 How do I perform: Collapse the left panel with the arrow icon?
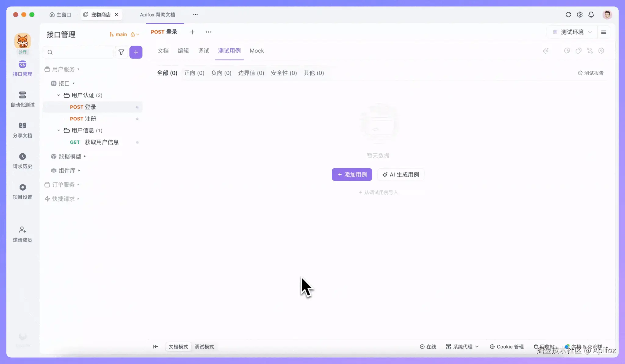pyautogui.click(x=156, y=347)
